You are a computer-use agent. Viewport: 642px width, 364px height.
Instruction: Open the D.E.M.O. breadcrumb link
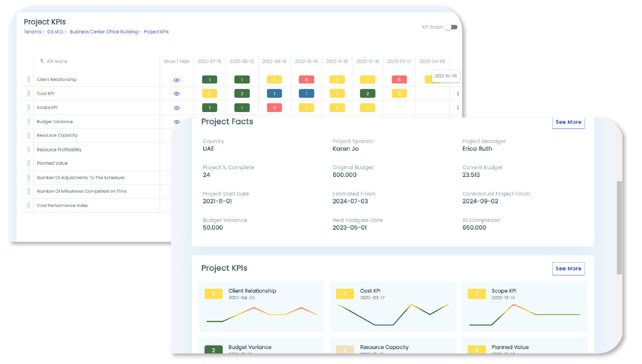pyautogui.click(x=55, y=32)
